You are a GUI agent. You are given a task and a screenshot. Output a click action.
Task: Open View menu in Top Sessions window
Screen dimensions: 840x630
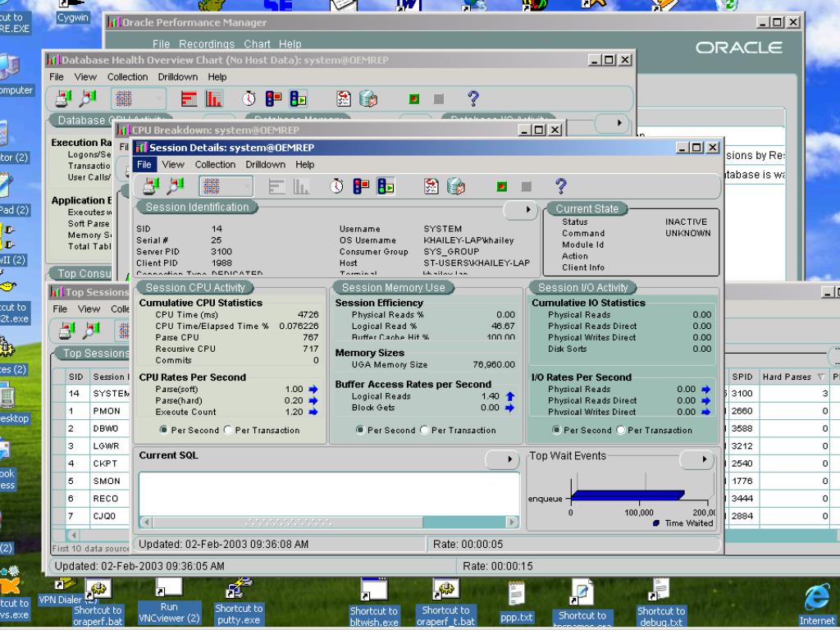tap(89, 309)
